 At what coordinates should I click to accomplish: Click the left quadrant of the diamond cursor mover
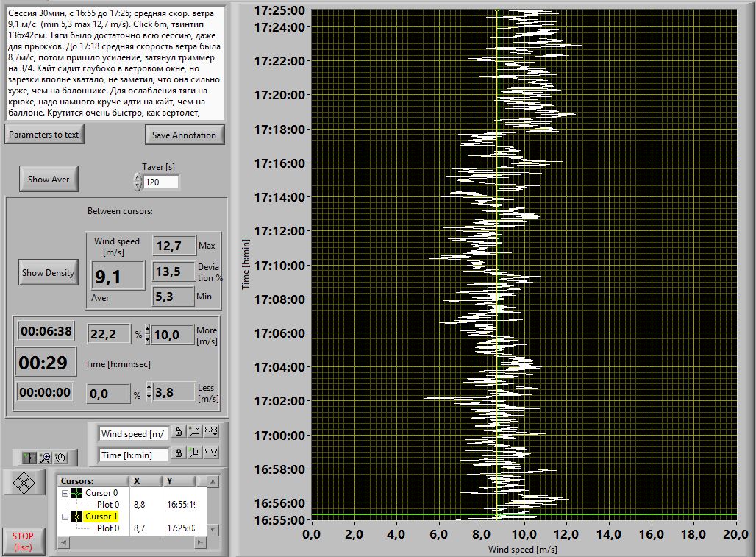click(17, 483)
